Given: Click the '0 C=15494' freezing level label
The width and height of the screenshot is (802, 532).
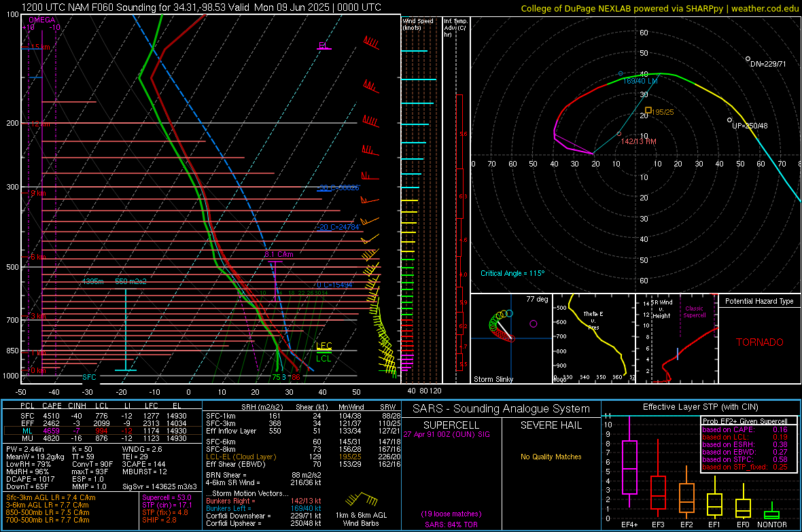Looking at the screenshot, I should coord(334,285).
